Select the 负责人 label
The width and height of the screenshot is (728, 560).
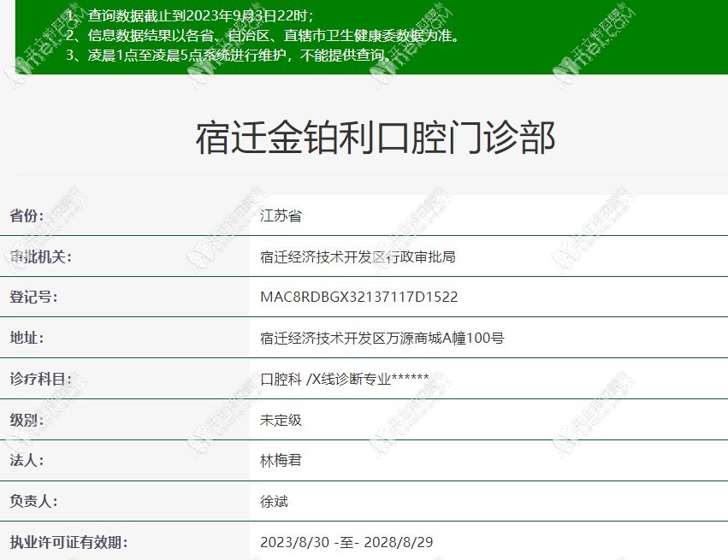pos(34,501)
